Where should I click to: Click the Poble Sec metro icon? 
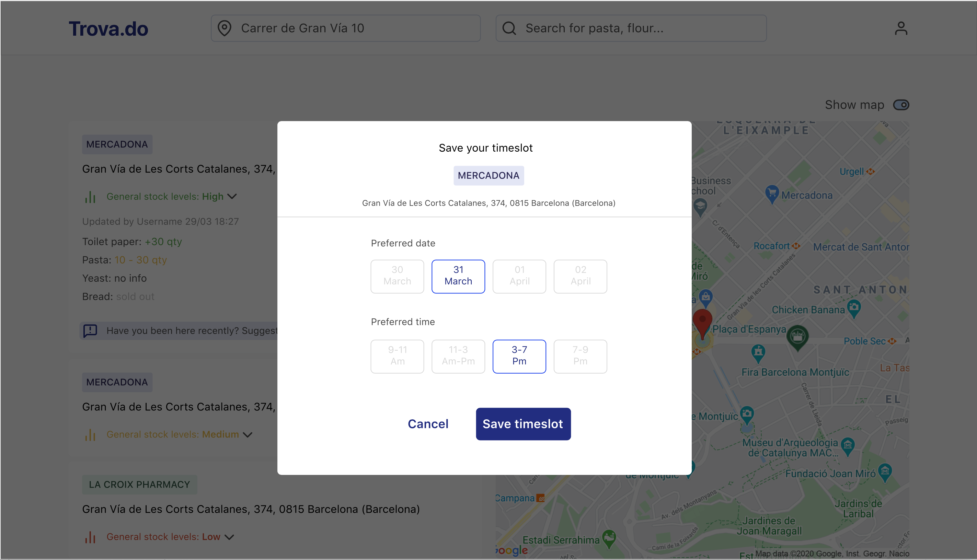tap(892, 341)
